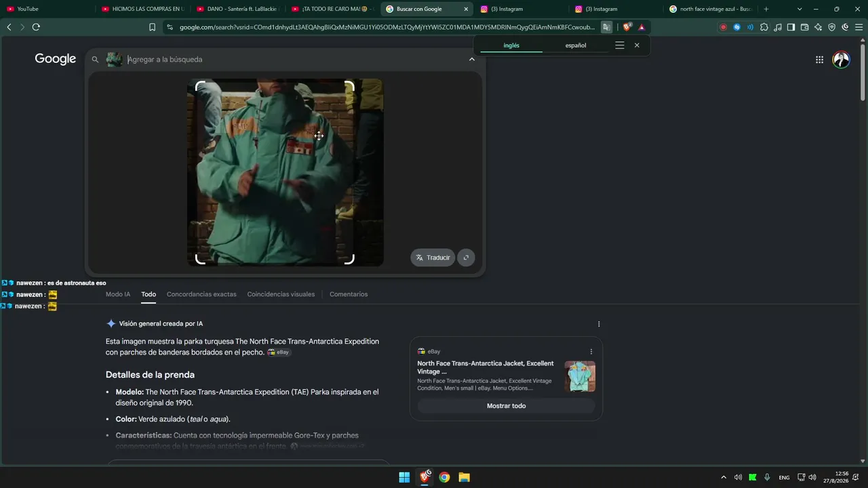
Task: Click the searched image thumbnail in search bar
Action: pos(114,60)
